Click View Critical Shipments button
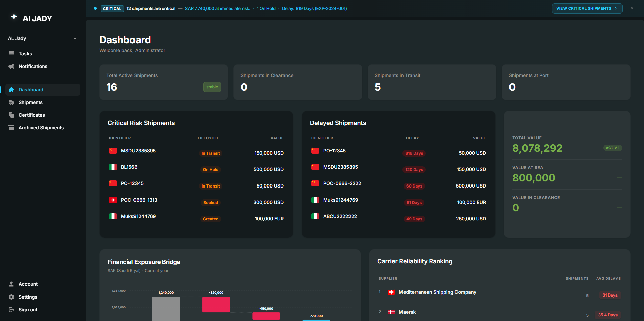The height and width of the screenshot is (321, 644). tap(587, 8)
